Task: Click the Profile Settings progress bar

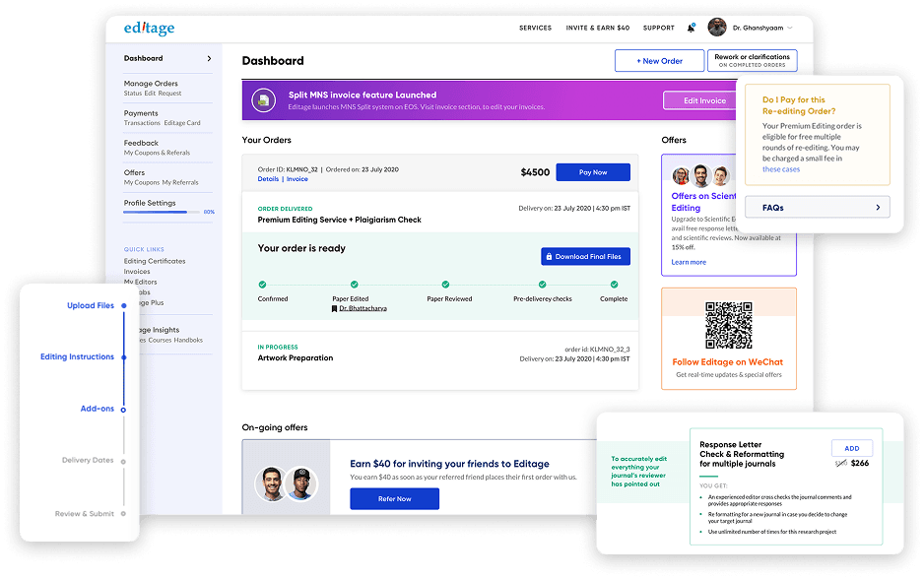Action: pyautogui.click(x=163, y=212)
